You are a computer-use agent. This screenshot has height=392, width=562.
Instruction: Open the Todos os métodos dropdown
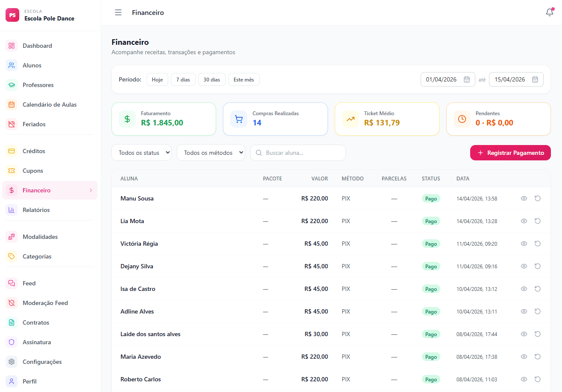coord(211,153)
